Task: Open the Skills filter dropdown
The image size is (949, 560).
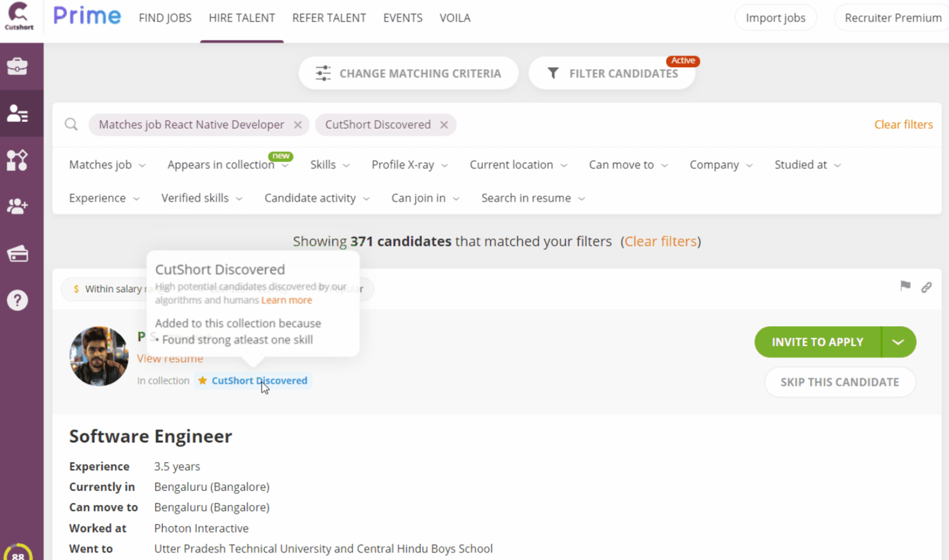Action: coord(330,165)
